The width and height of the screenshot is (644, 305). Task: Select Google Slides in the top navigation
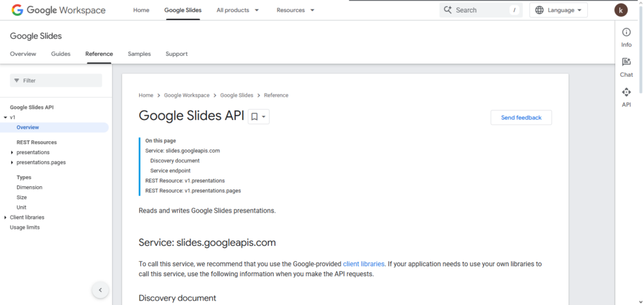[x=183, y=10]
